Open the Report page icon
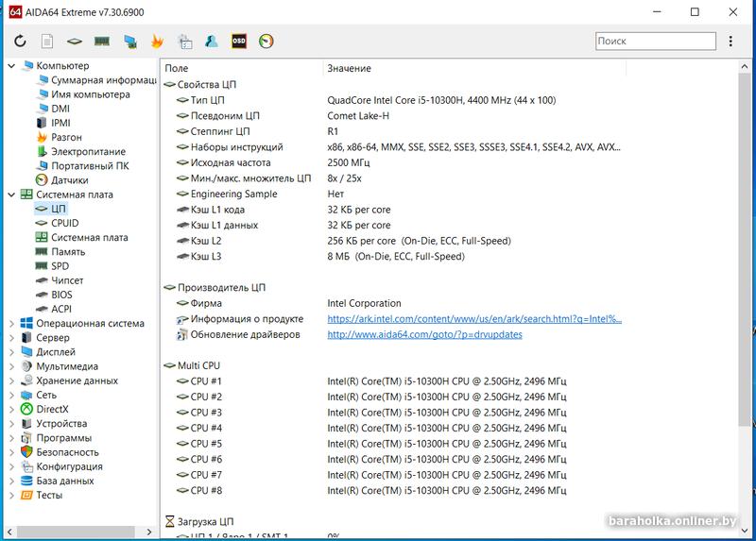756x541 pixels. tap(47, 41)
